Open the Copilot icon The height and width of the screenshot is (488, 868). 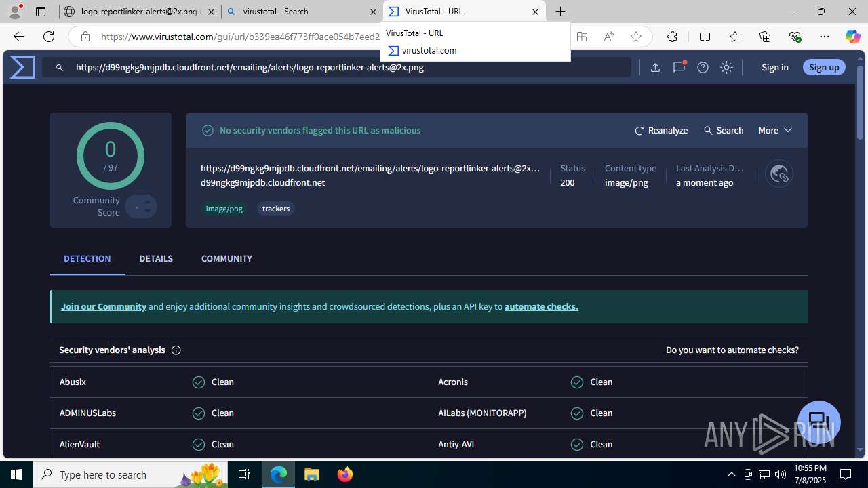pyautogui.click(x=853, y=37)
